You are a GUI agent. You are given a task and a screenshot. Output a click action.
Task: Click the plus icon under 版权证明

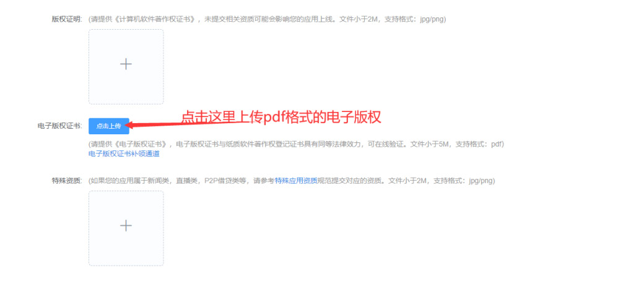tap(126, 64)
